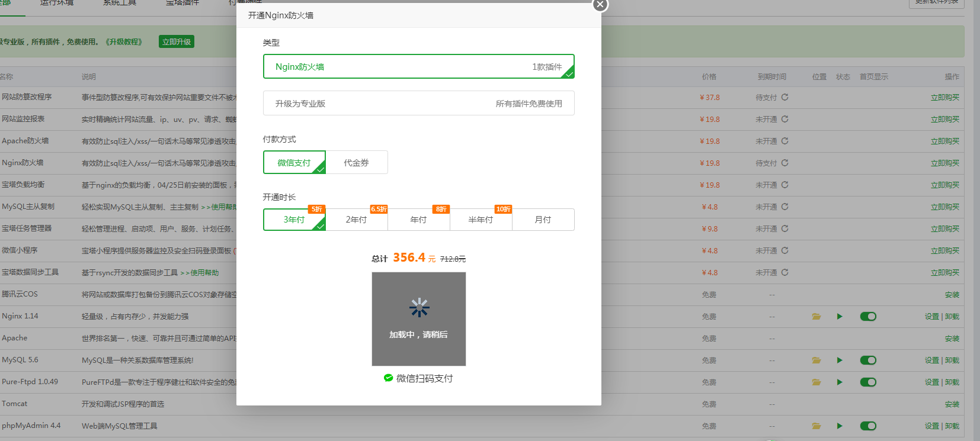Choose 2年付 subscription duration
980x441 pixels.
356,220
